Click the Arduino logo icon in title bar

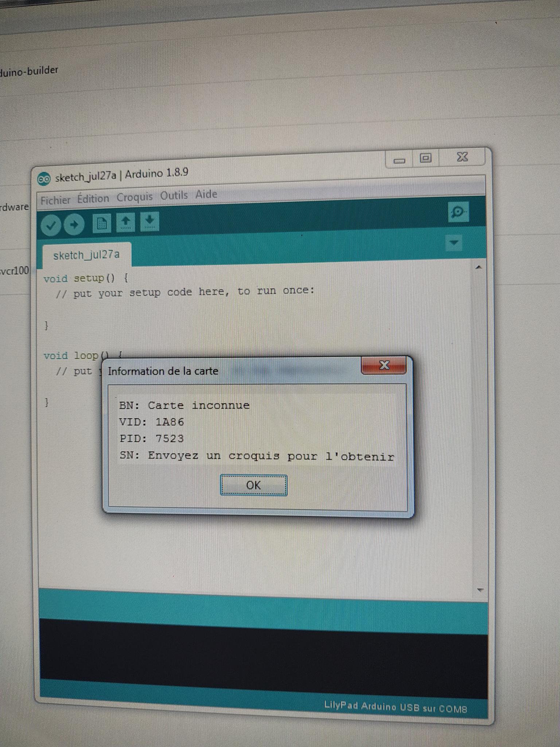click(44, 179)
